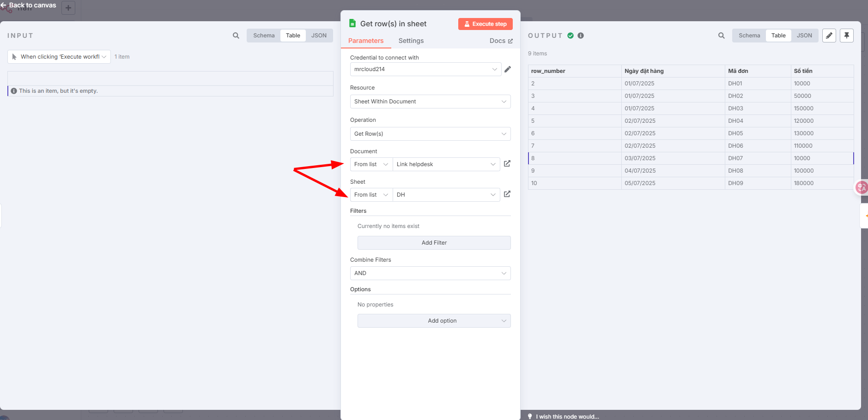
Task: Click the plus icon near Back to canvas
Action: coord(68,8)
